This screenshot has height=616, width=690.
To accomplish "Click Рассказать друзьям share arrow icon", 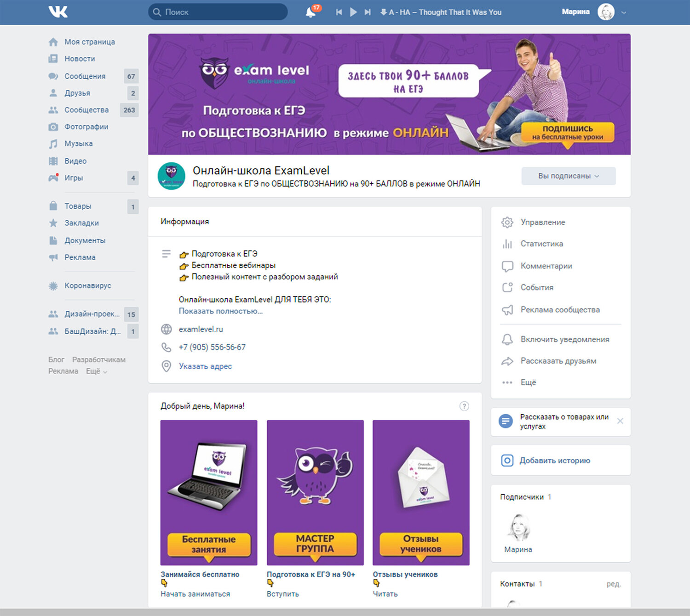I will (507, 361).
